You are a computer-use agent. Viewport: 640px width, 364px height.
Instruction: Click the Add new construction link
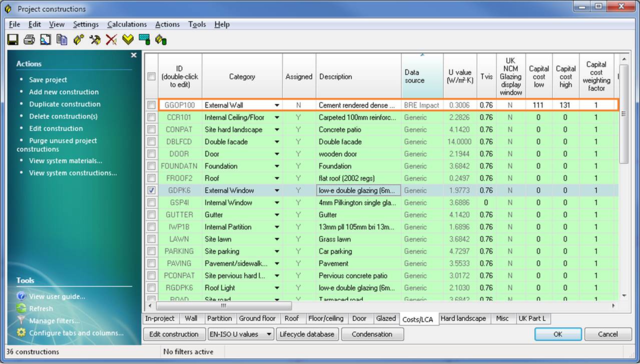[x=64, y=92]
